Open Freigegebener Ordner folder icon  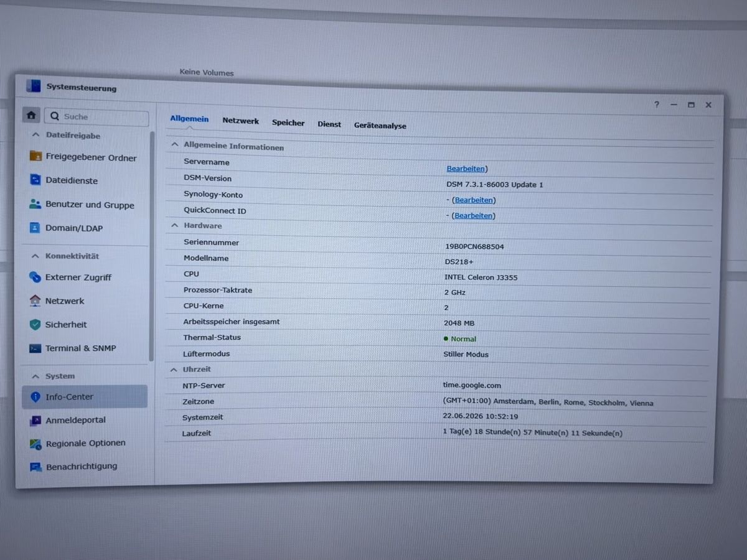click(x=35, y=156)
